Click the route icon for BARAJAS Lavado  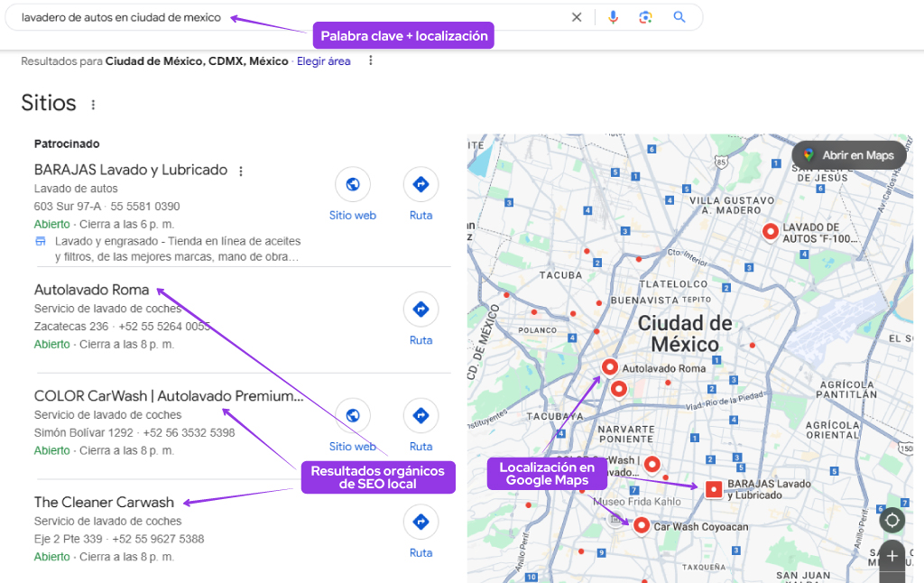click(420, 184)
